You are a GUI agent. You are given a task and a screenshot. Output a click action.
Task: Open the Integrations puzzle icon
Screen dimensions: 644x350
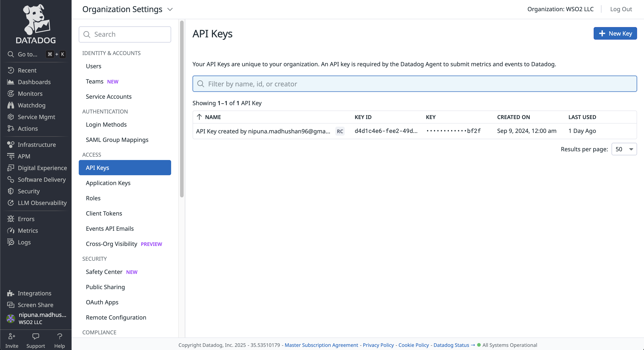click(x=11, y=293)
